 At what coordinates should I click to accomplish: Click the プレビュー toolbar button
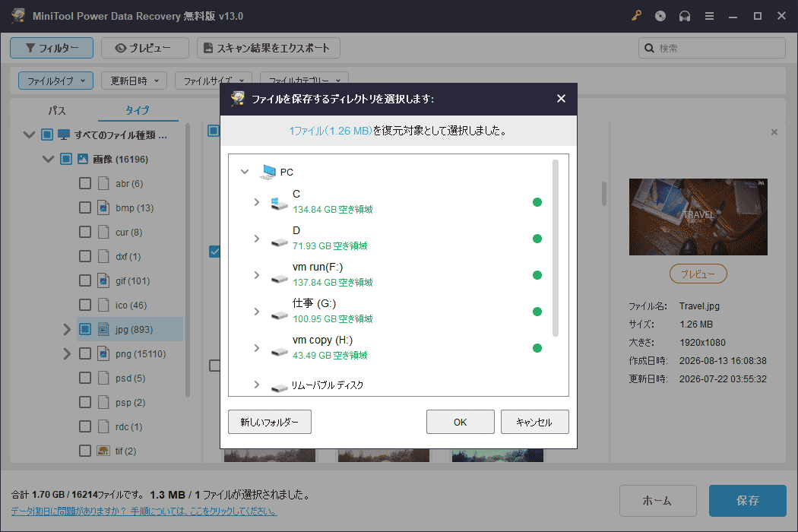pos(145,48)
